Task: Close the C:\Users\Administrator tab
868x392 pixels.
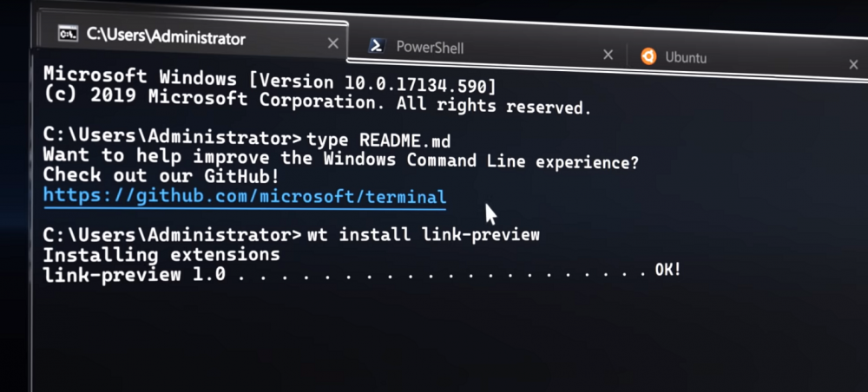Action: [332, 43]
